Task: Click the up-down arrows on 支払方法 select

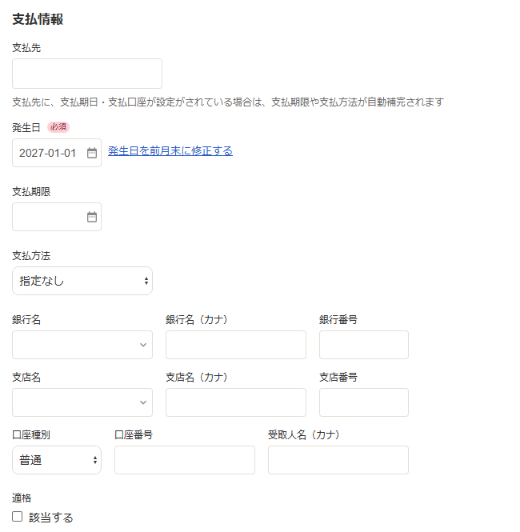Action: point(146,281)
